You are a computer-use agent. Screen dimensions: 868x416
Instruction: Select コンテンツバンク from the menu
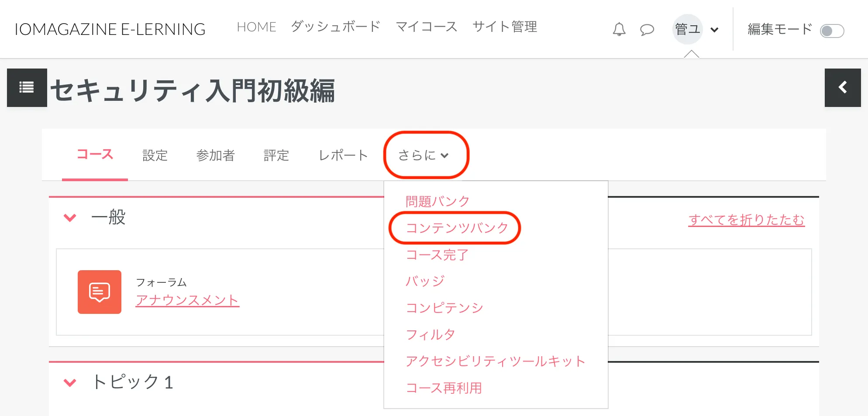click(457, 228)
